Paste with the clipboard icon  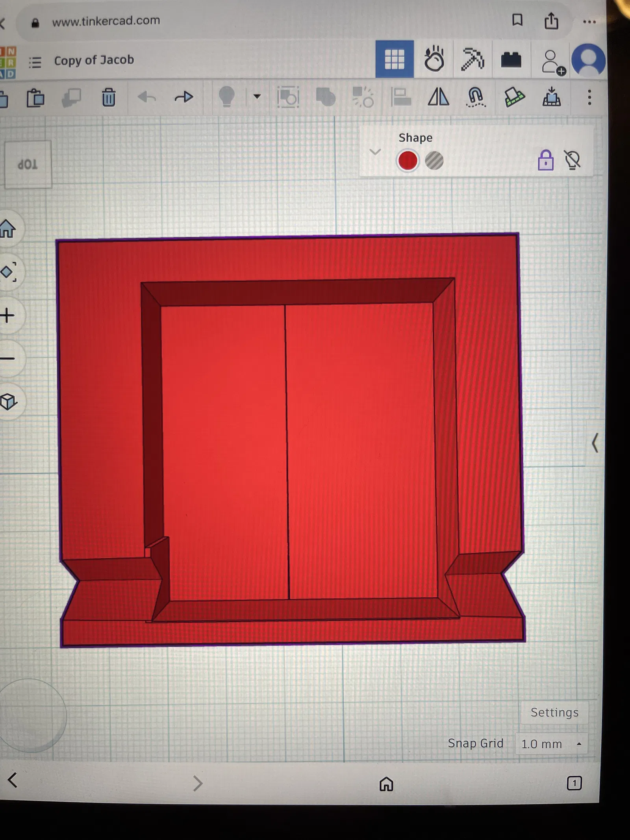35,98
